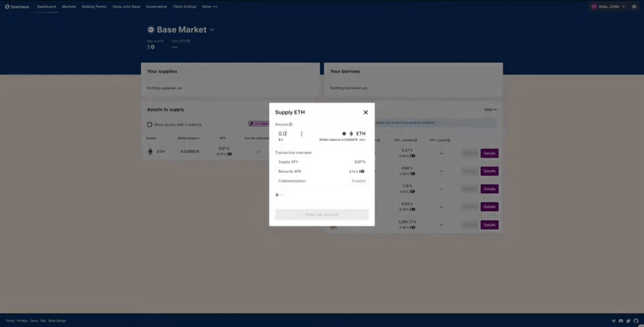The width and height of the screenshot is (644, 327).
Task: Click MAX to use full wallet balance
Action: pyautogui.click(x=363, y=140)
